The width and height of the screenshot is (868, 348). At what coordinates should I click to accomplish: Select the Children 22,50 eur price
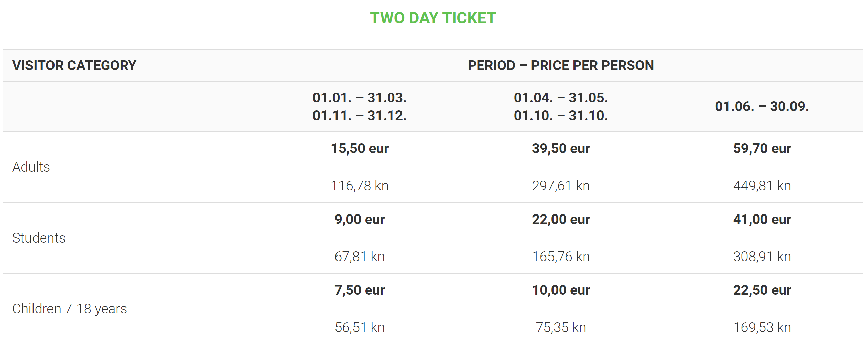(762, 290)
